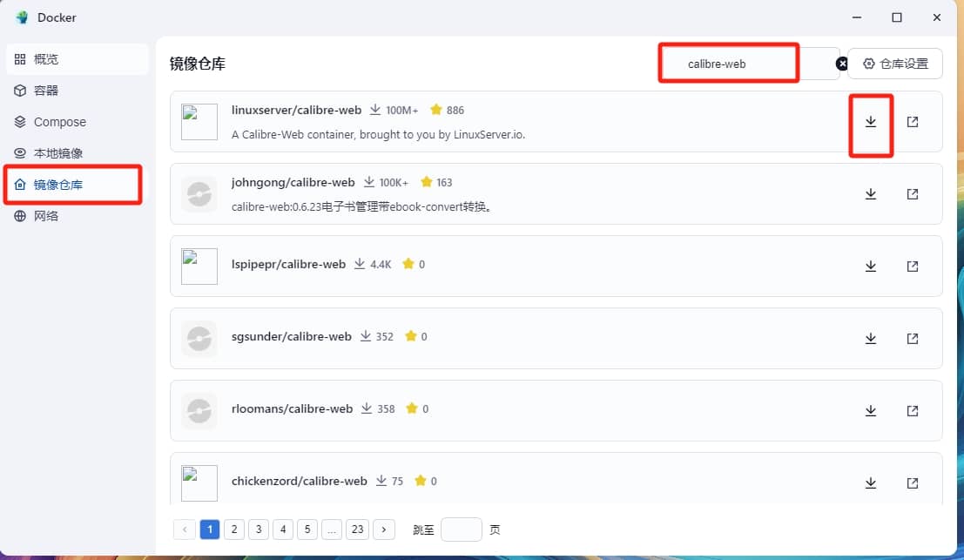Click the 886 star count
Screen dimensions: 964x560
[x=455, y=110]
